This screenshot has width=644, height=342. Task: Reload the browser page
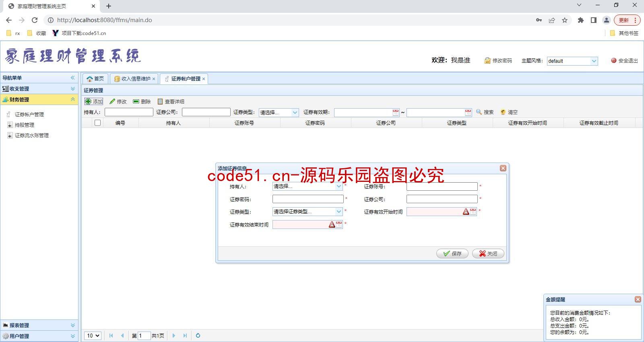coord(35,20)
